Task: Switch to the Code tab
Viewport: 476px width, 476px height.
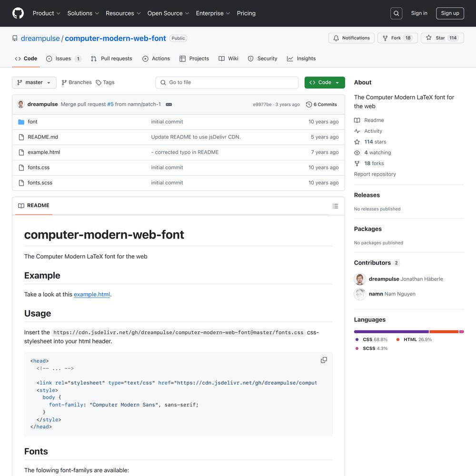Action: [x=26, y=59]
